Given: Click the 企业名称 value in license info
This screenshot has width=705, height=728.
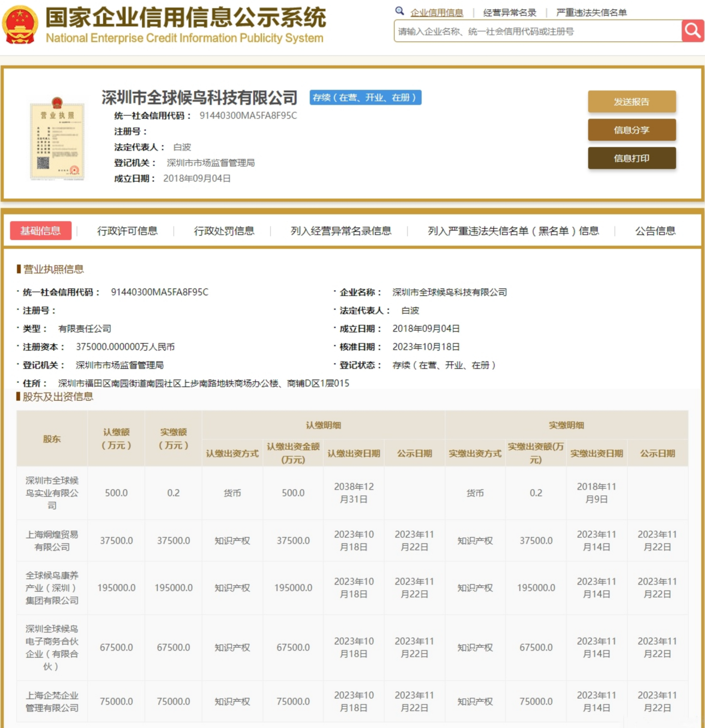Looking at the screenshot, I should click(450, 292).
